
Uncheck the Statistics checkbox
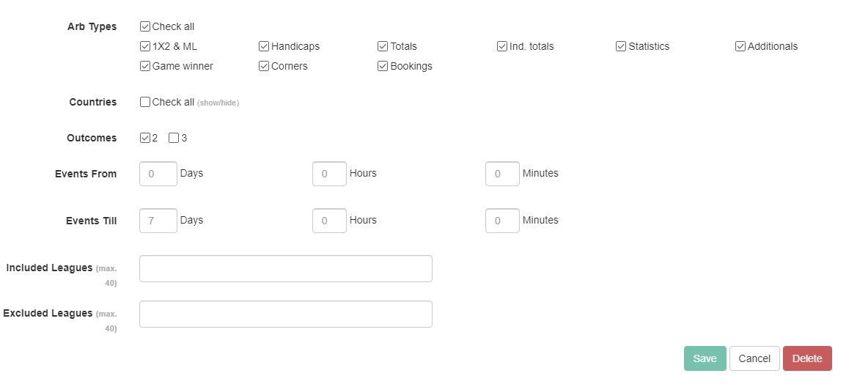click(621, 46)
